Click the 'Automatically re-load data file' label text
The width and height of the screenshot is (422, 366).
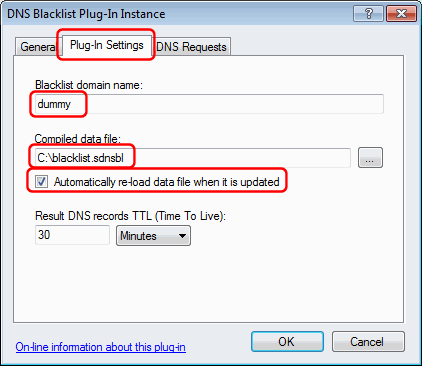point(167,182)
